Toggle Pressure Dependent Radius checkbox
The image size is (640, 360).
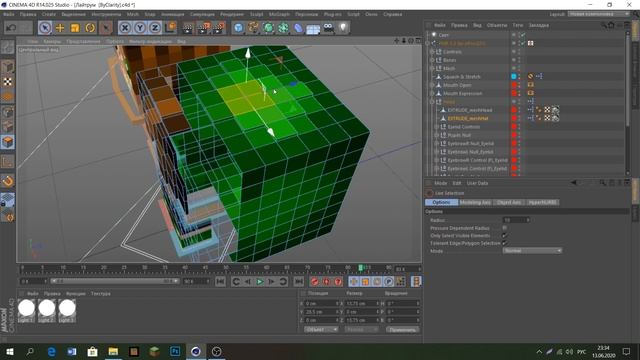(505, 228)
